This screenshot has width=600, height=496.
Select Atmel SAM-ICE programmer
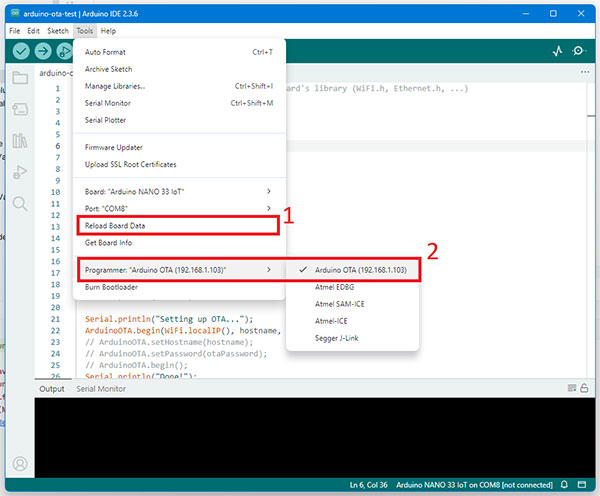pyautogui.click(x=352, y=304)
